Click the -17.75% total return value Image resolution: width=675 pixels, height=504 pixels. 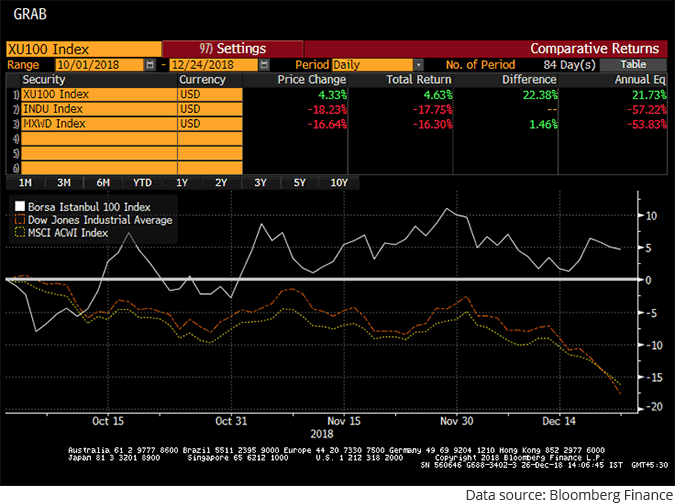[x=433, y=109]
